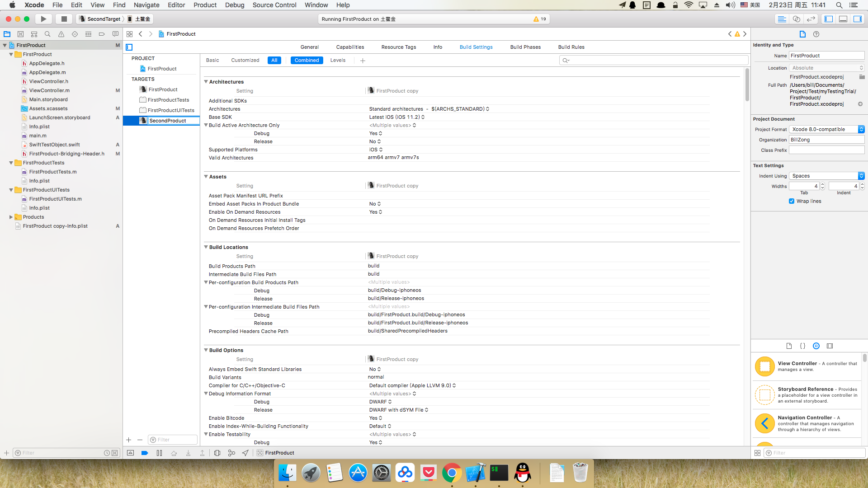
Task: Toggle the debug area panel button
Action: (843, 19)
